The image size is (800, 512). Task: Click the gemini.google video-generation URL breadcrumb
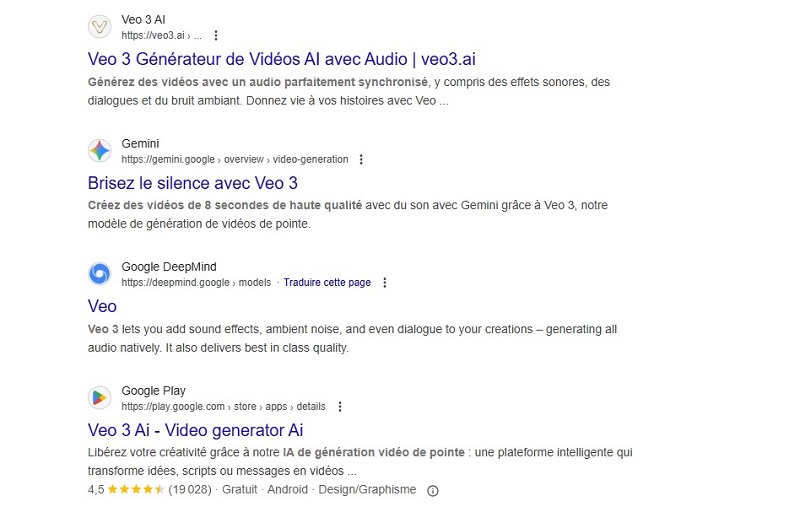point(234,160)
